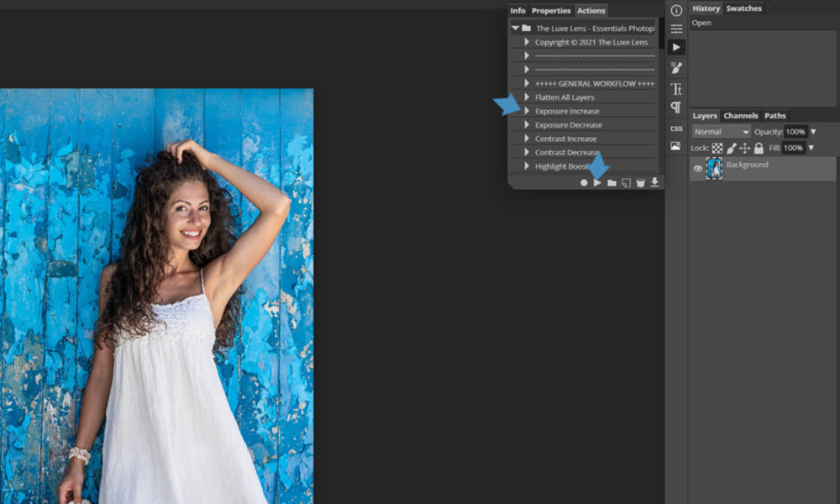
Task: Delete action using the trash icon
Action: (640, 182)
